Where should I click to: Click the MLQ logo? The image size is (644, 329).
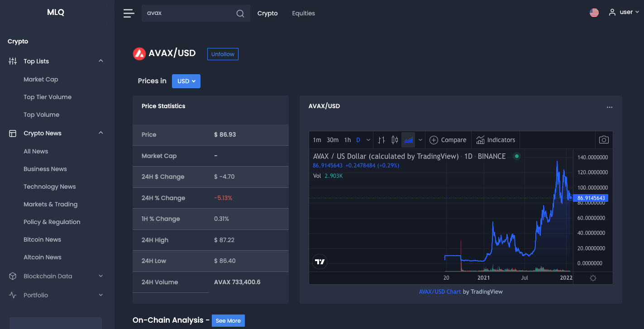tap(56, 12)
